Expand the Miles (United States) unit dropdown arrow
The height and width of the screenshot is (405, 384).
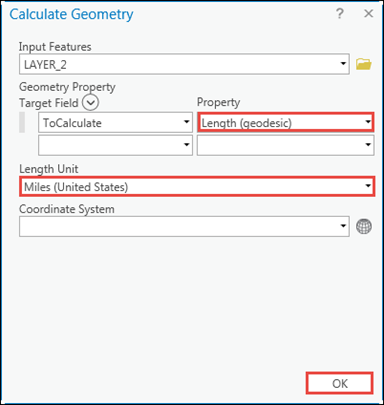coord(368,186)
